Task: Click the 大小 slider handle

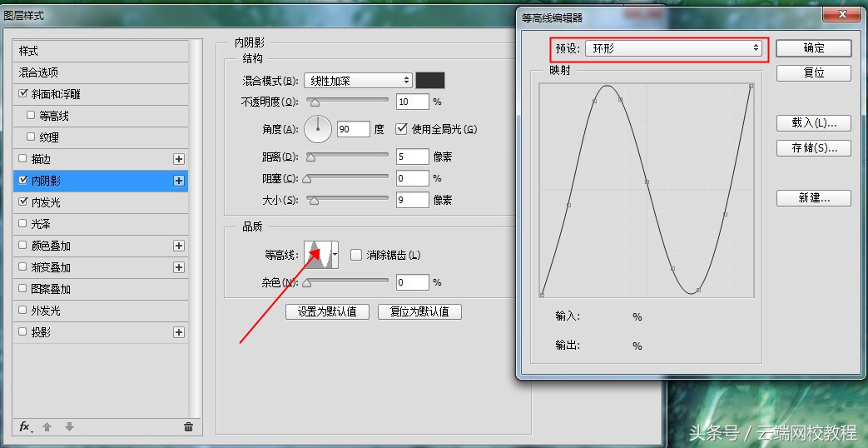Action: pos(314,201)
